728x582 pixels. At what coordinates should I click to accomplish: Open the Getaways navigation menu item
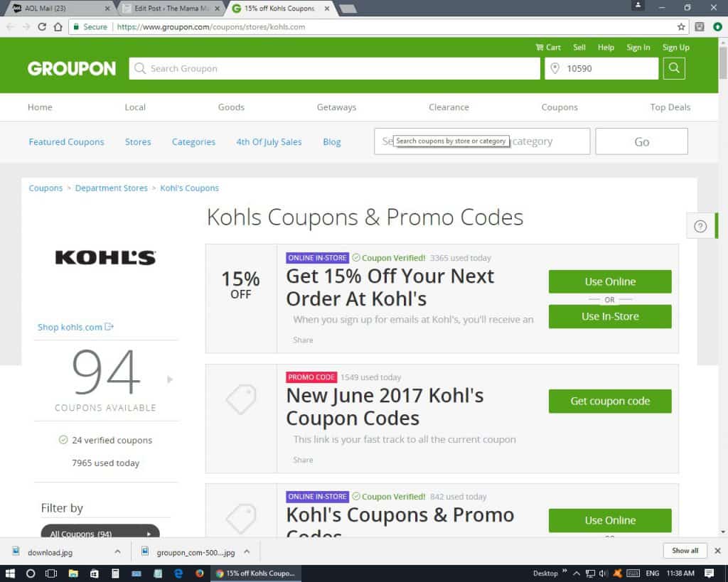point(336,107)
